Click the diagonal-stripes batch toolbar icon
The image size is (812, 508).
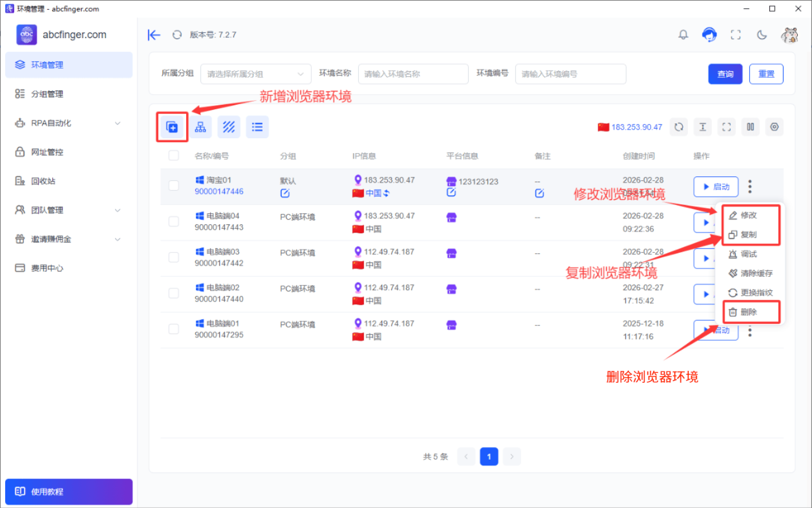coord(229,127)
